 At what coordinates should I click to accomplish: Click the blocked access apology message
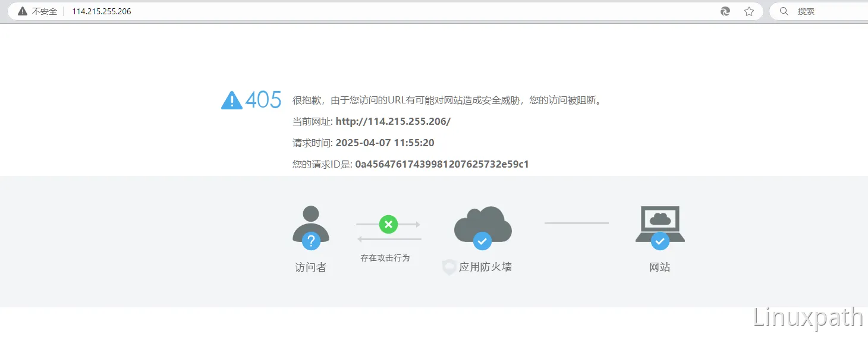[448, 100]
